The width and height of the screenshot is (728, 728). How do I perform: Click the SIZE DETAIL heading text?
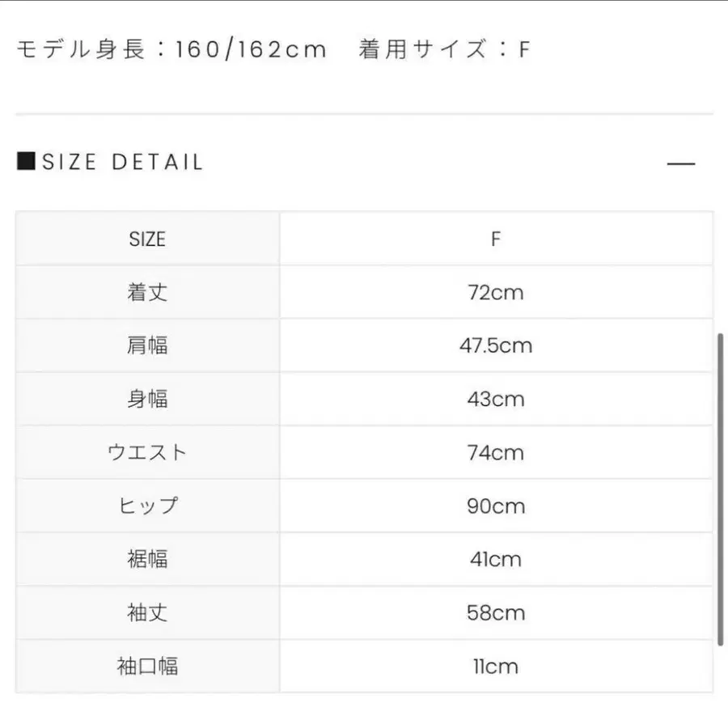coord(123,163)
